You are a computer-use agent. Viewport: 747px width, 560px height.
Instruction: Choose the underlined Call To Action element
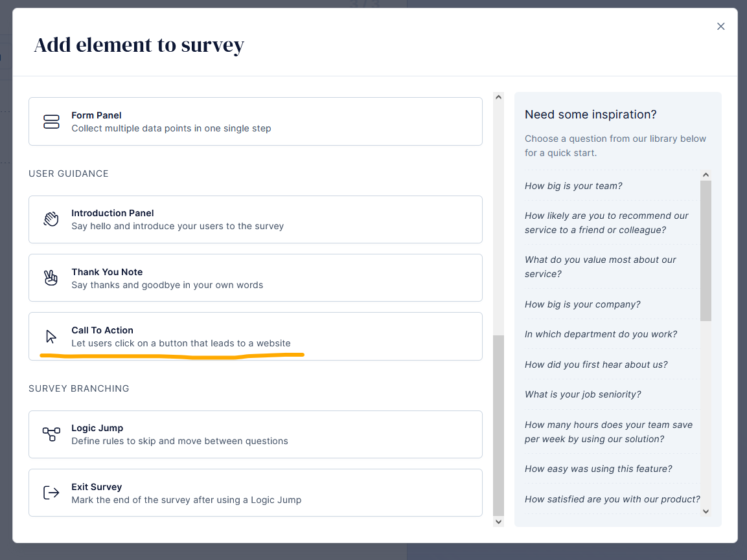[255, 335]
